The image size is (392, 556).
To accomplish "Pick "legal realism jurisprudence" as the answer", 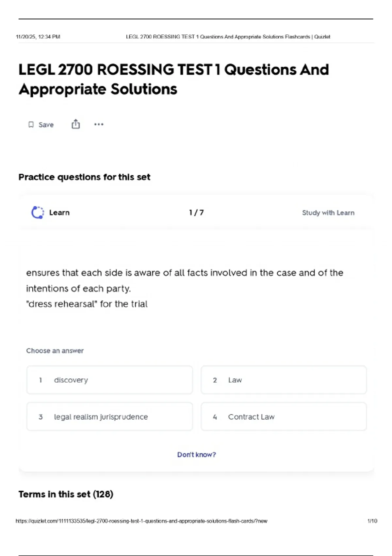I will pos(109,417).
